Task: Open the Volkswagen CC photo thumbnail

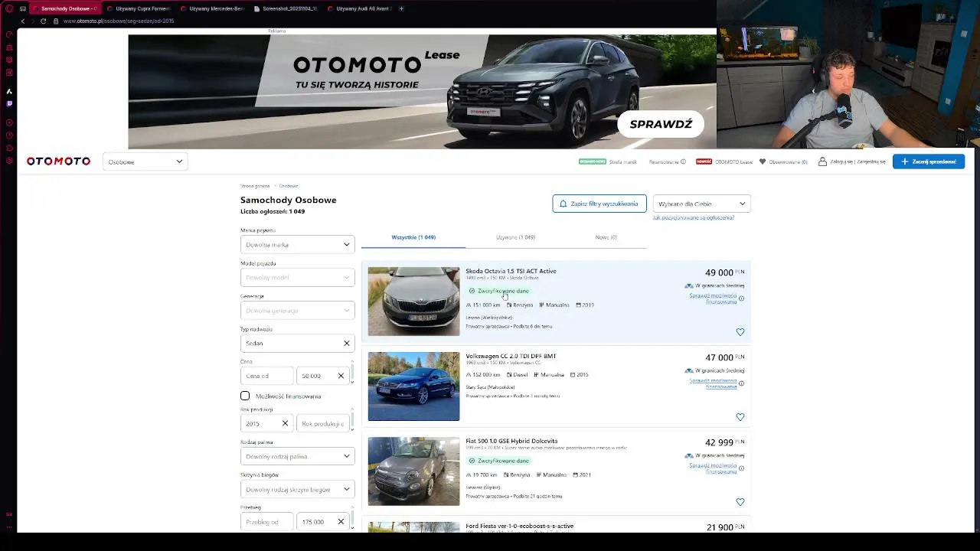Action: point(413,386)
